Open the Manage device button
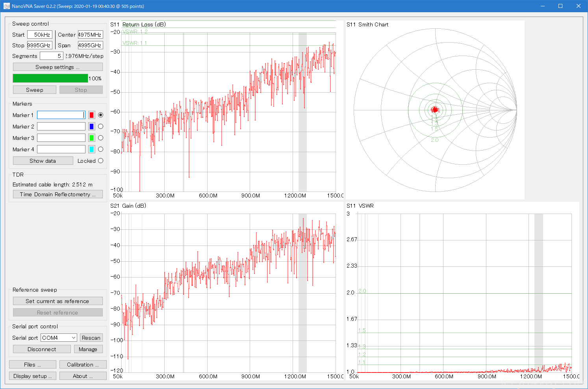This screenshot has height=389, width=588. [x=88, y=349]
